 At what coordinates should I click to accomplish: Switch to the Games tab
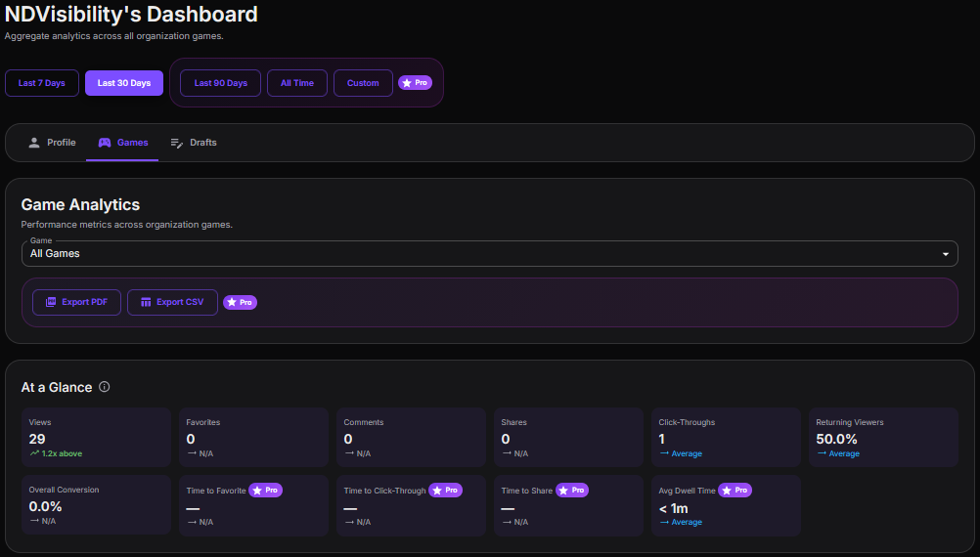coord(122,143)
